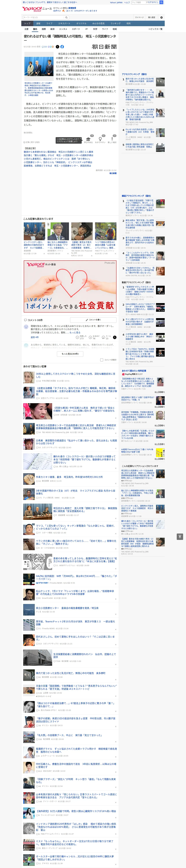
Task: Click the 学びがある reaction icon
Action: (x=89, y=139)
